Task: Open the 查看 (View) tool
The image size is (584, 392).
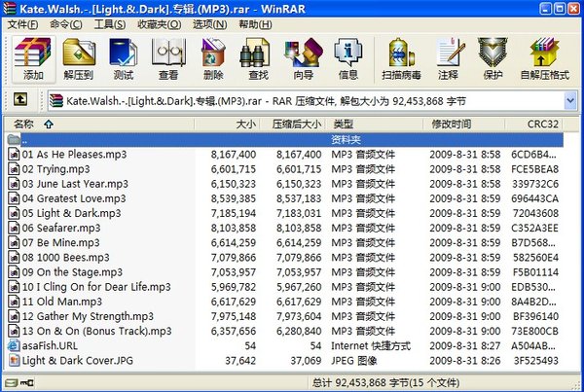Action: tap(168, 59)
